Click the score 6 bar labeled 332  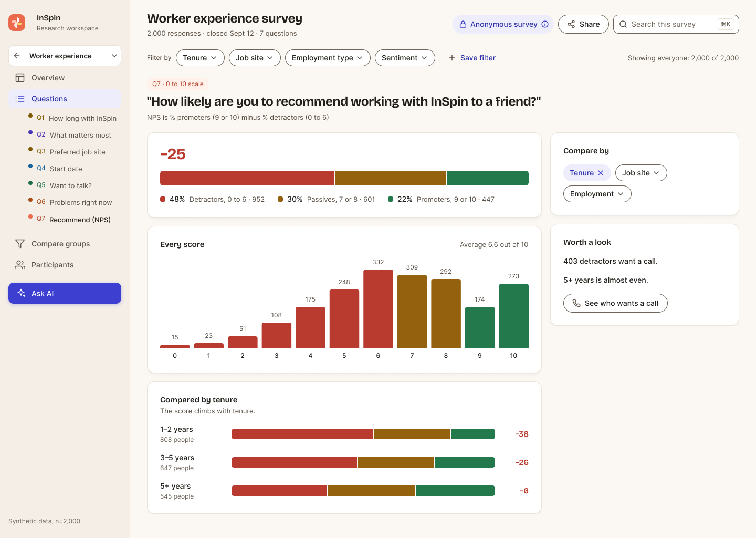[x=378, y=309]
